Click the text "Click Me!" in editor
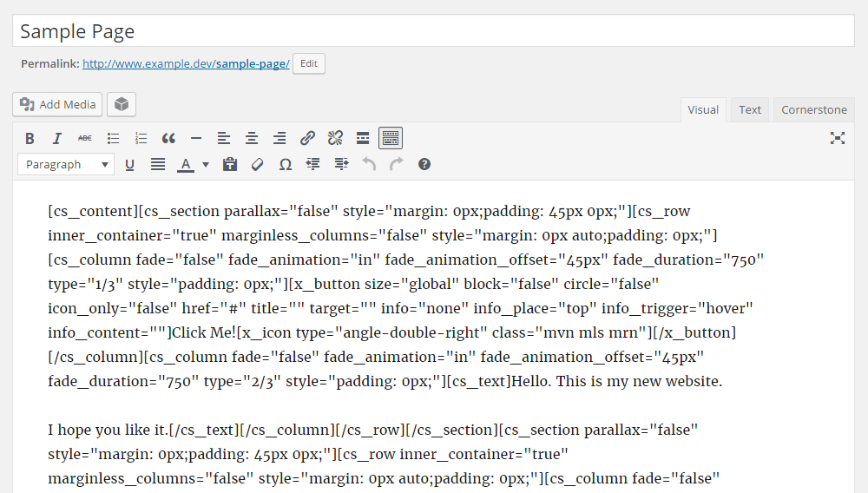The image size is (868, 493). click(x=203, y=332)
